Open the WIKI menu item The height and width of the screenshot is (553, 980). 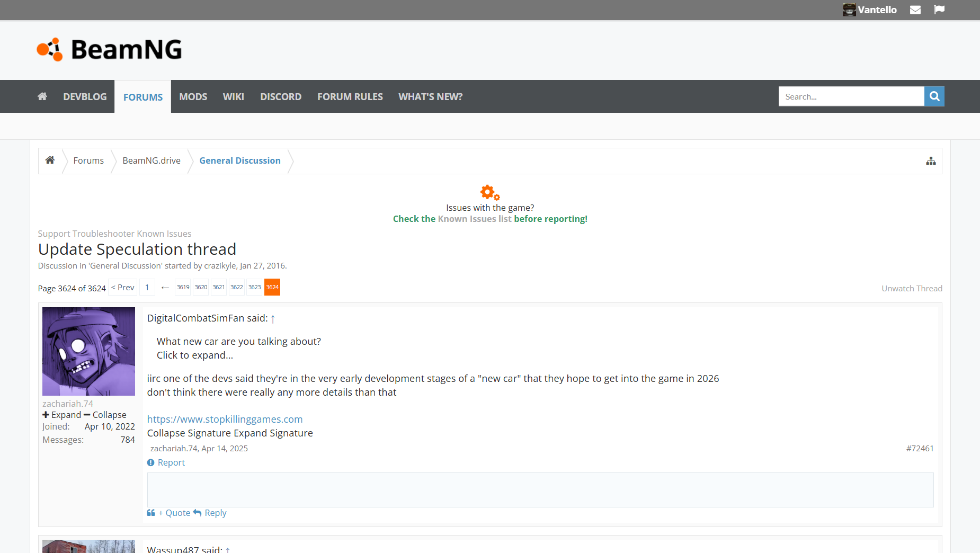(234, 96)
